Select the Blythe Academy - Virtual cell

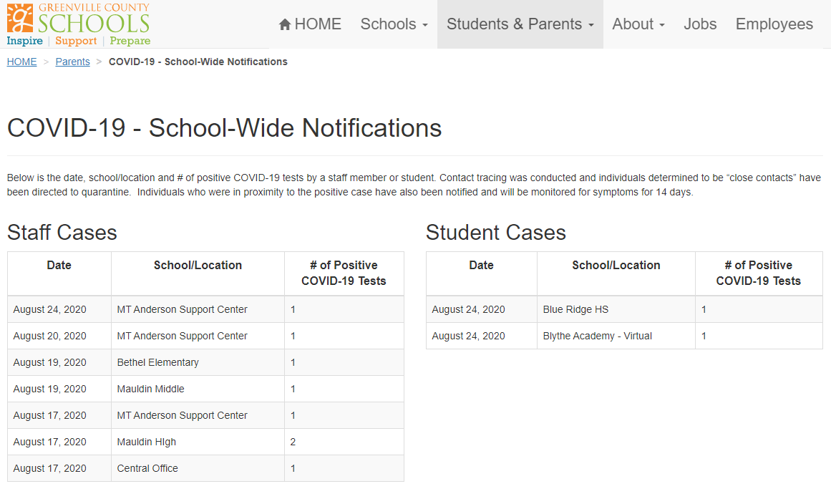point(616,336)
